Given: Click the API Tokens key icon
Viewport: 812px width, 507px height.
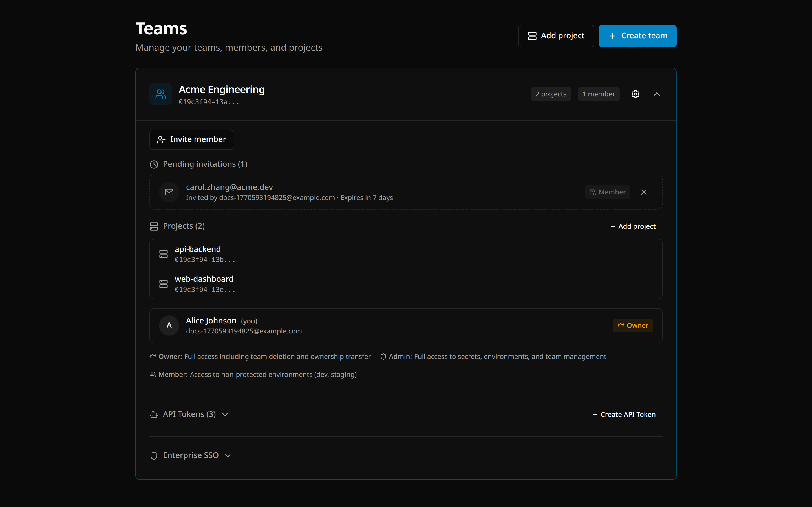Looking at the screenshot, I should coord(154,414).
